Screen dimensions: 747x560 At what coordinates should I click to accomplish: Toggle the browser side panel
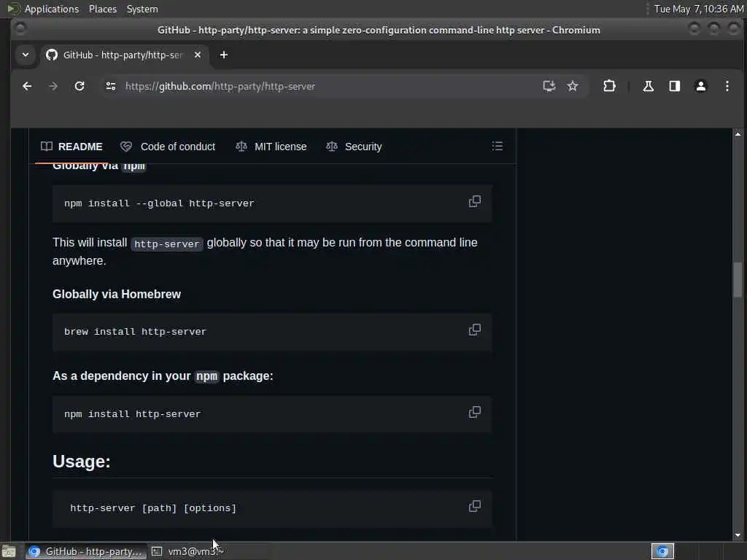click(x=675, y=86)
